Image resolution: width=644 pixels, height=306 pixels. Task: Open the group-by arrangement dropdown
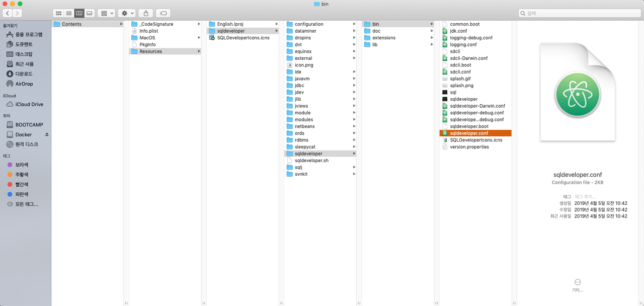[106, 13]
